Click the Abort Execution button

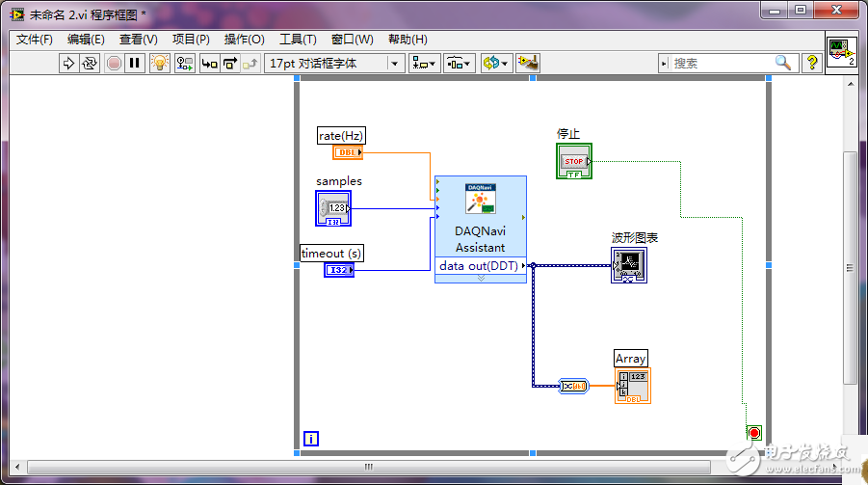click(x=114, y=64)
